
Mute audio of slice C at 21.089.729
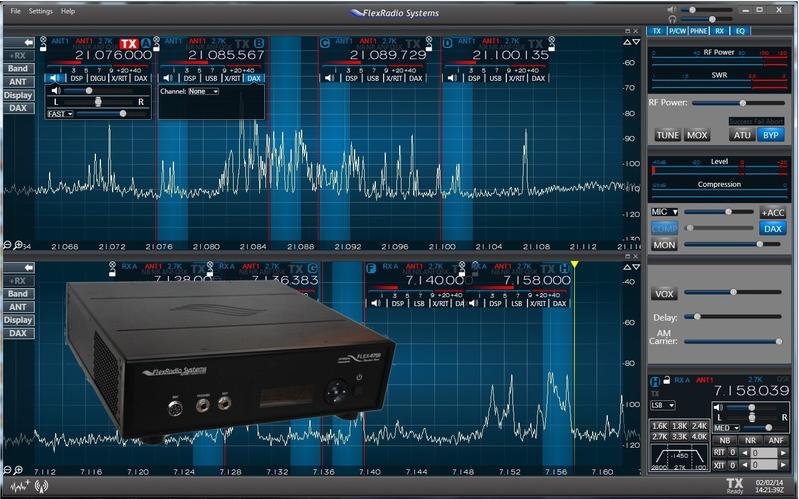coord(329,78)
